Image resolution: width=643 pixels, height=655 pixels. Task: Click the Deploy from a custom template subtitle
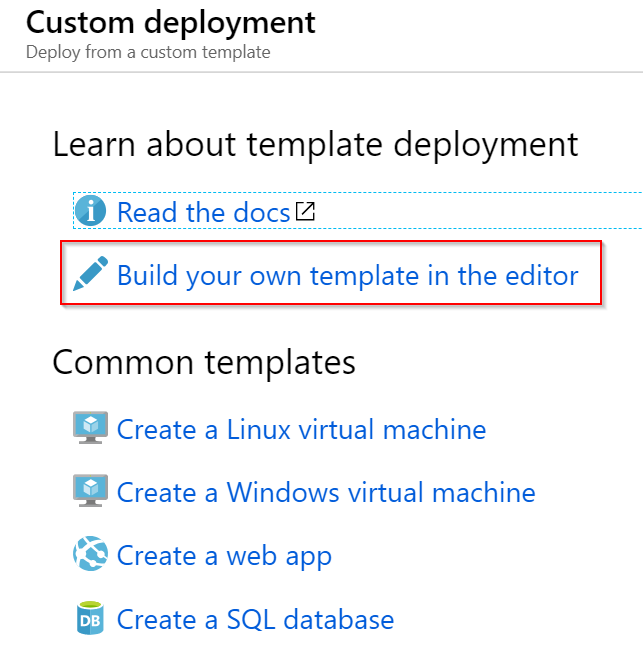148,53
